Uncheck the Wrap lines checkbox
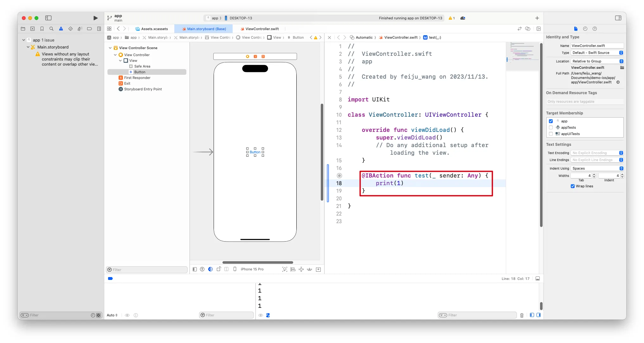The width and height of the screenshot is (644, 343). point(573,186)
